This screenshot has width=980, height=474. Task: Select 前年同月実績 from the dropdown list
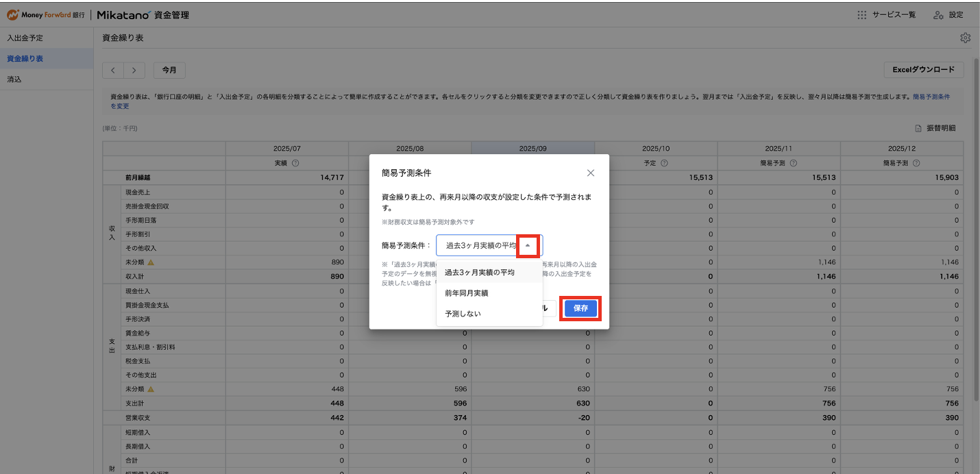[x=489, y=293]
